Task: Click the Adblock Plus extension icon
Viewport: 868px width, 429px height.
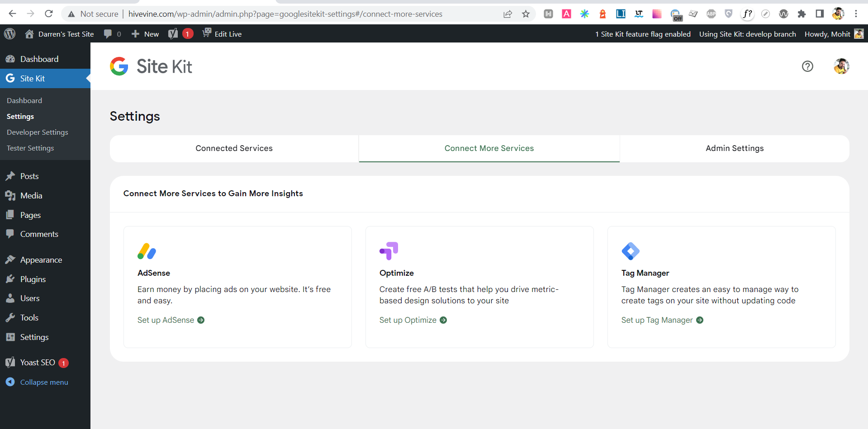Action: pyautogui.click(x=711, y=14)
